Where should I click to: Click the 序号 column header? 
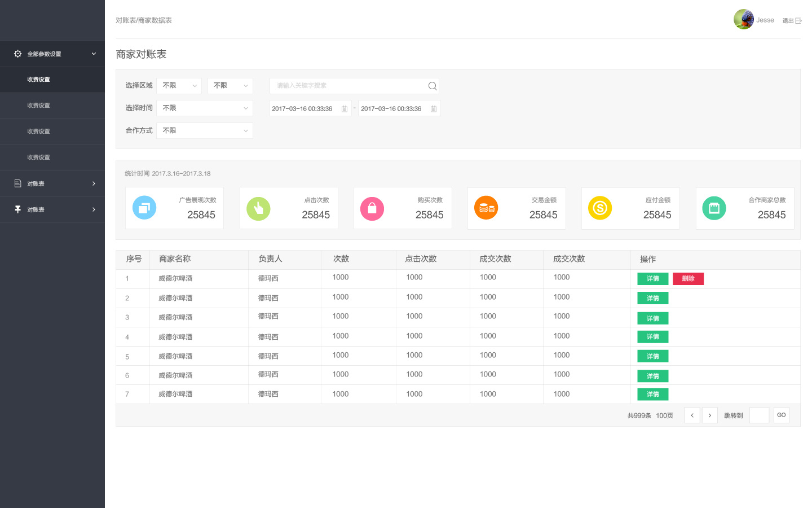(x=134, y=259)
